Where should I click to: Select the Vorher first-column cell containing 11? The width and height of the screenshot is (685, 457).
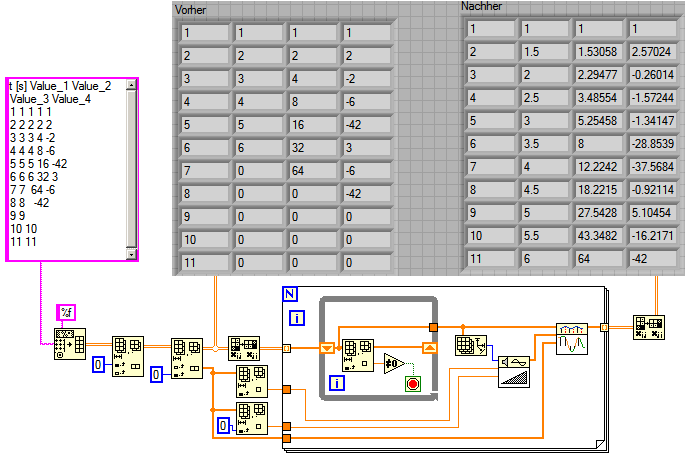[x=205, y=263]
